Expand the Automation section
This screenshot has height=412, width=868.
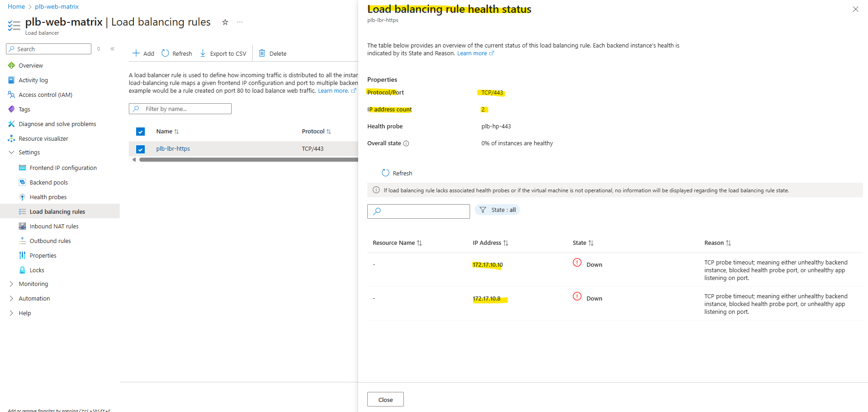11,298
